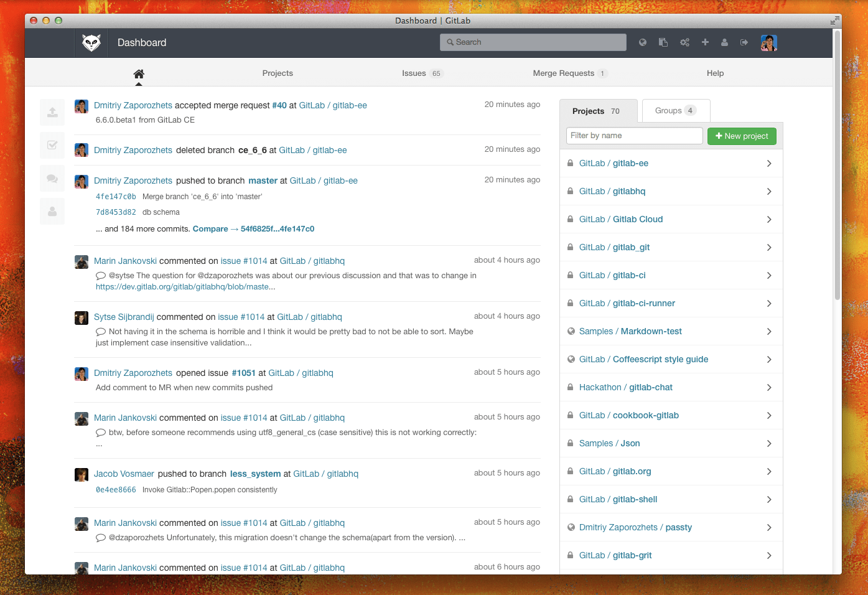Open your profile via the person icon
The image size is (868, 595).
(724, 42)
